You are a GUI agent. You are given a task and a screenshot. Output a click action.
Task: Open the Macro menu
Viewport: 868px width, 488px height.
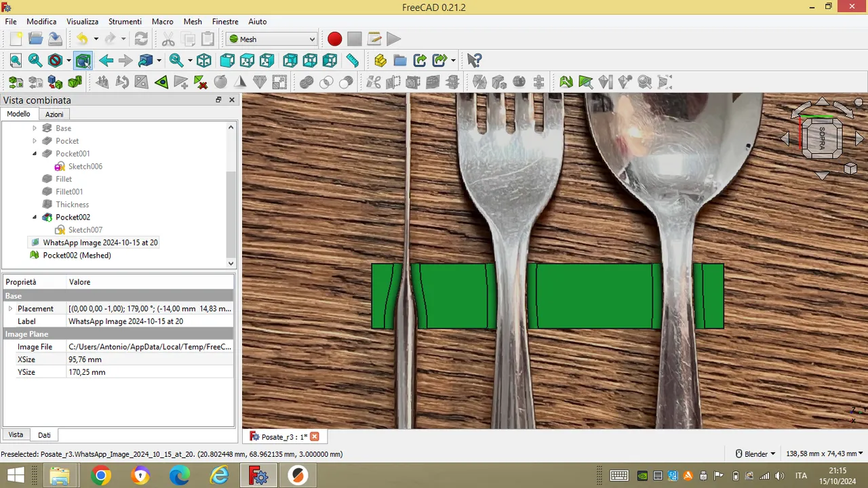pos(163,21)
